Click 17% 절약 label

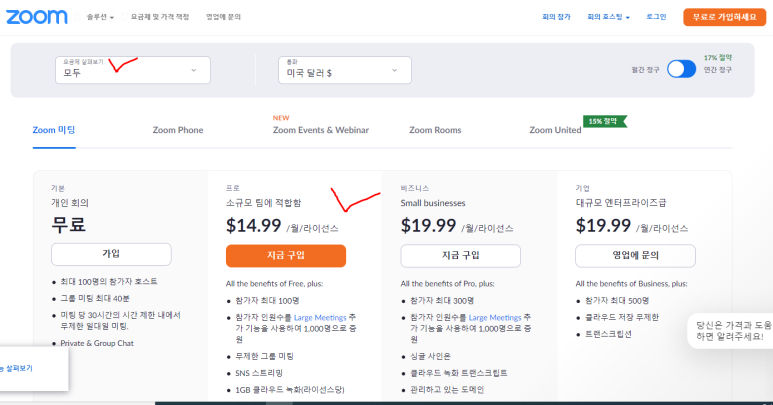pos(718,58)
